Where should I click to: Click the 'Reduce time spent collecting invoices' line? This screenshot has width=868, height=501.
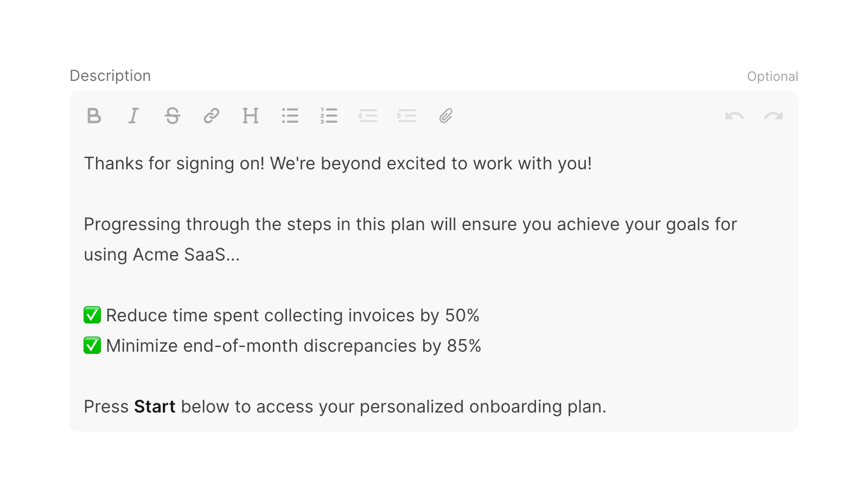pyautogui.click(x=293, y=315)
